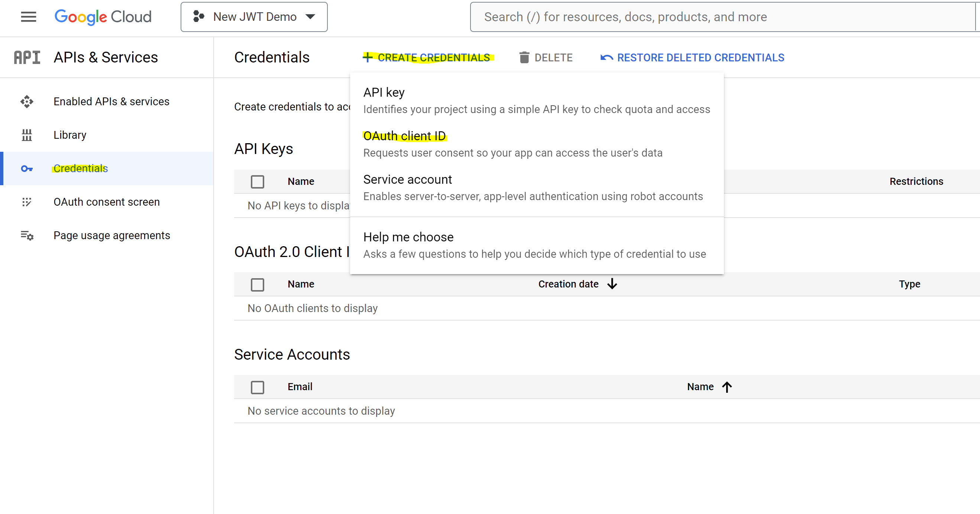Sort by Creation date descending arrow
Screen dimensions: 980x514
pyautogui.click(x=612, y=284)
